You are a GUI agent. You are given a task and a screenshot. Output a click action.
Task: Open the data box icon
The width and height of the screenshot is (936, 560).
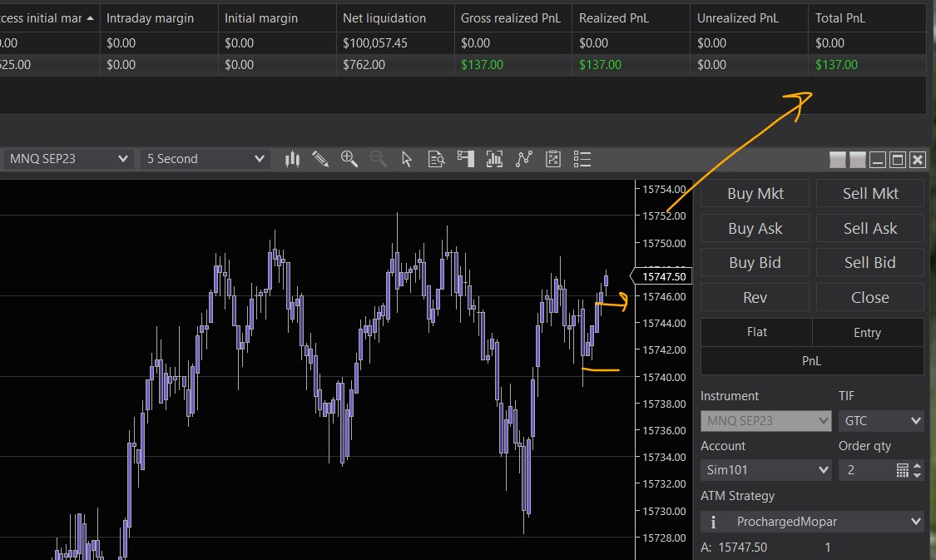[x=436, y=159]
